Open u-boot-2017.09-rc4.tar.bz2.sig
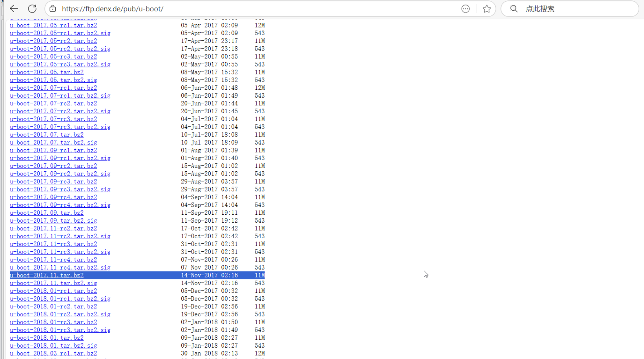 pyautogui.click(x=60, y=205)
